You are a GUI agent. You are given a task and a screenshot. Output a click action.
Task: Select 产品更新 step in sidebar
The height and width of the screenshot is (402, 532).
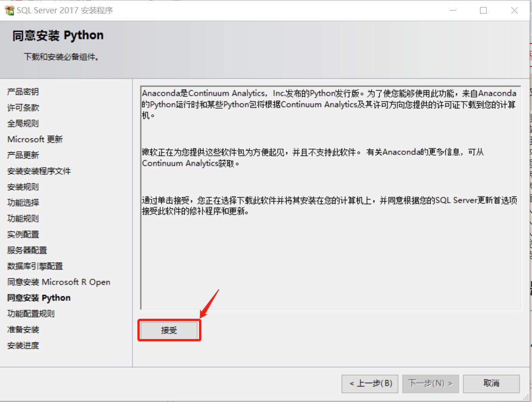23,155
